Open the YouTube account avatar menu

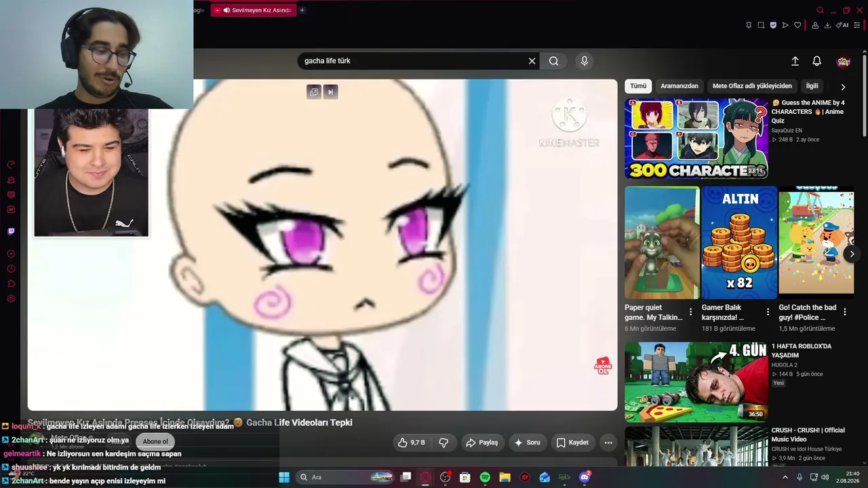tap(844, 62)
